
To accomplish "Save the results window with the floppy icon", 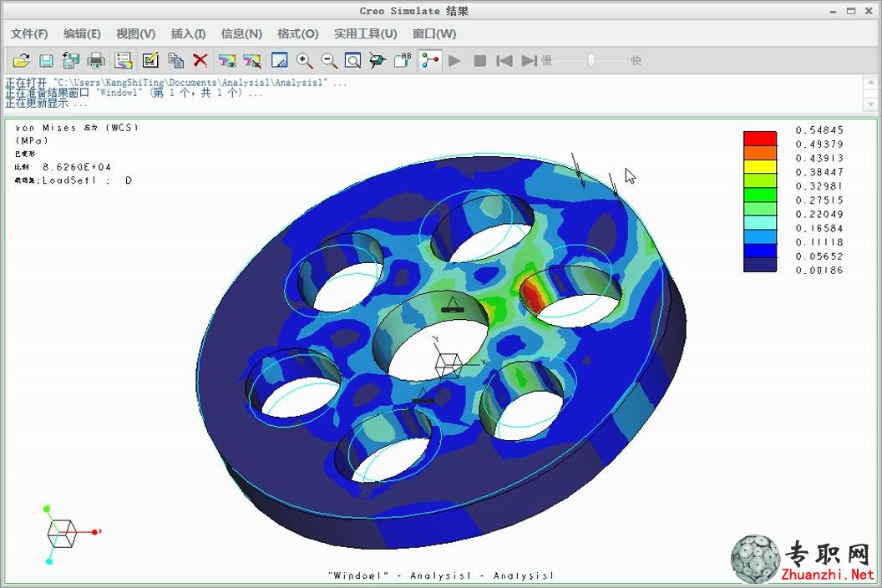I will coord(46,60).
